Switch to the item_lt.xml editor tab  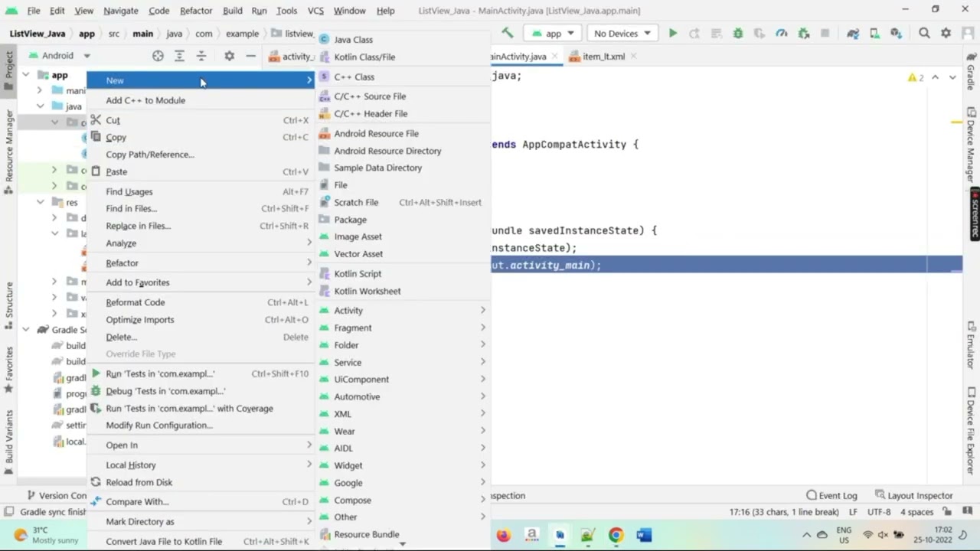[603, 57]
